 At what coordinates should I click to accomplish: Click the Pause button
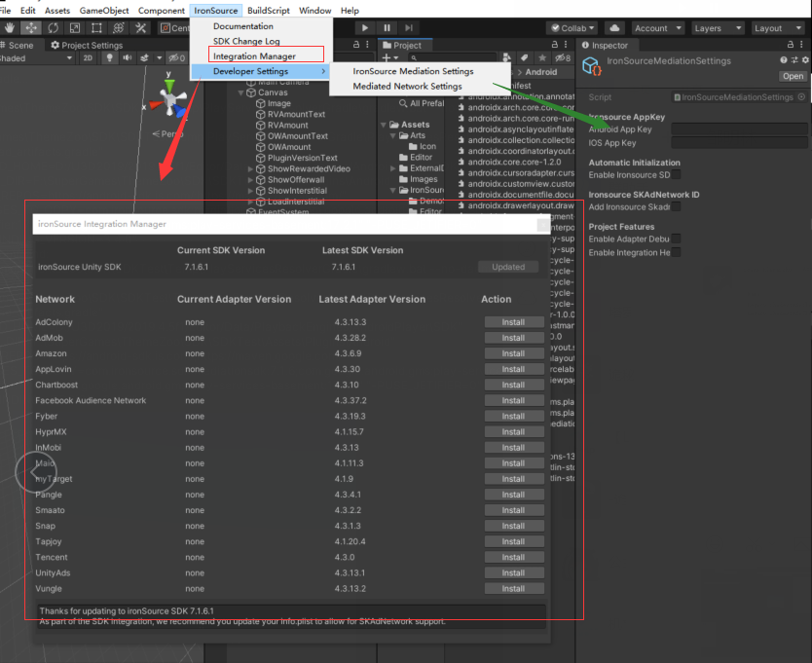click(x=387, y=28)
